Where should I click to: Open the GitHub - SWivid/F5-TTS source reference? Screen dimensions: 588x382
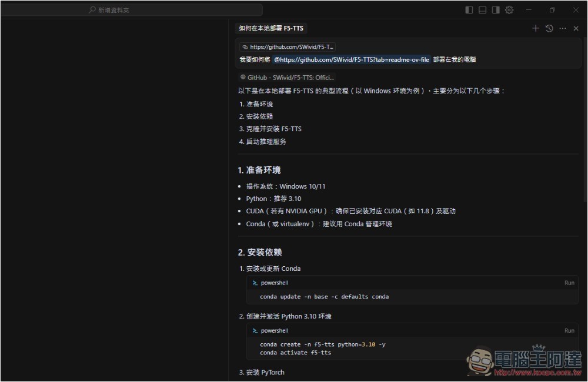tap(286, 77)
